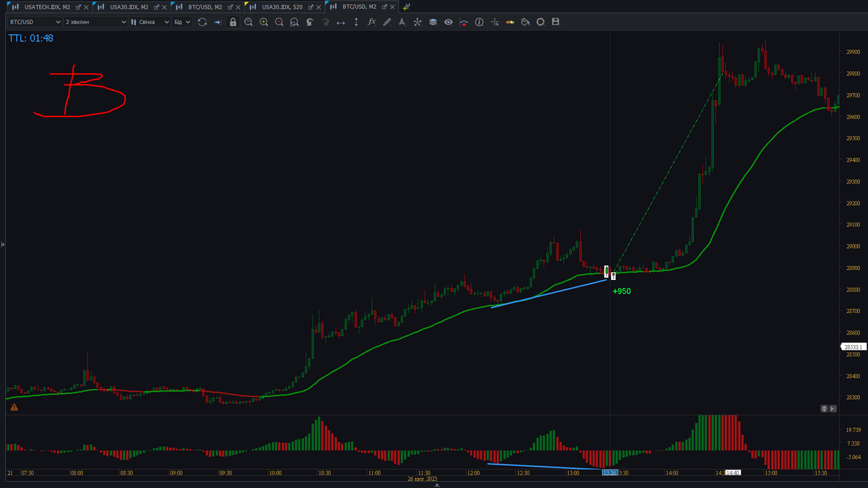Image resolution: width=868 pixels, height=488 pixels.
Task: Save the chart with floppy icon
Action: point(556,22)
